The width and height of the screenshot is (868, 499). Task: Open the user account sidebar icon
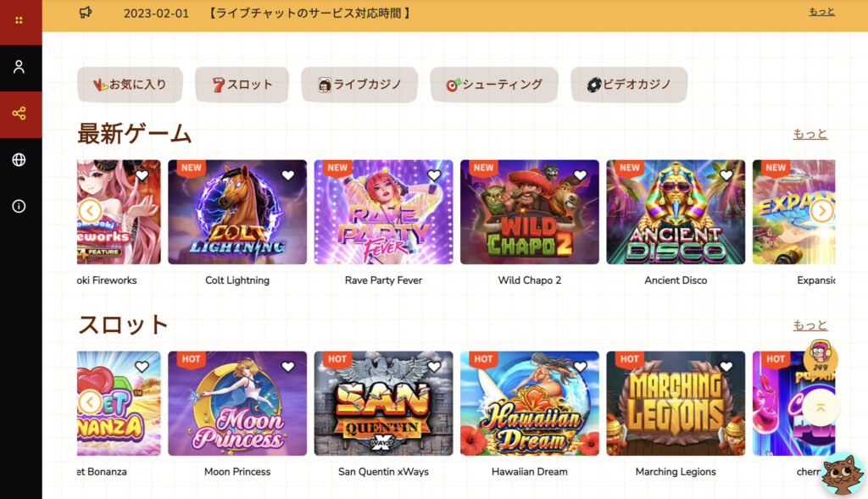19,67
